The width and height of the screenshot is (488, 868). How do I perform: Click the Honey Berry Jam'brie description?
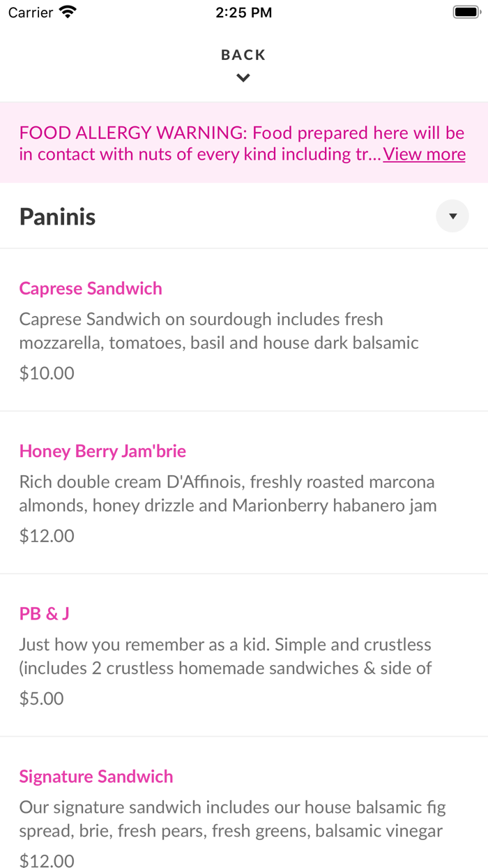pos(227,493)
